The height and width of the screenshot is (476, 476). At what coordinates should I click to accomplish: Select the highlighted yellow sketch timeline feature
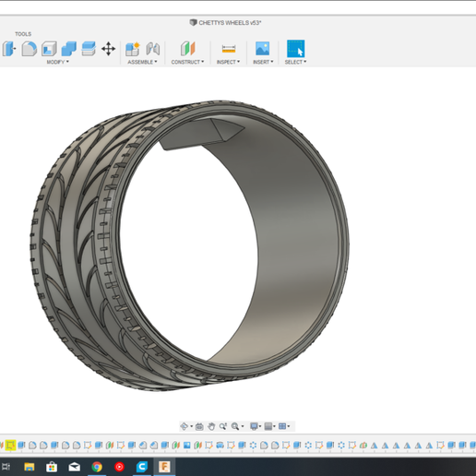[10, 445]
